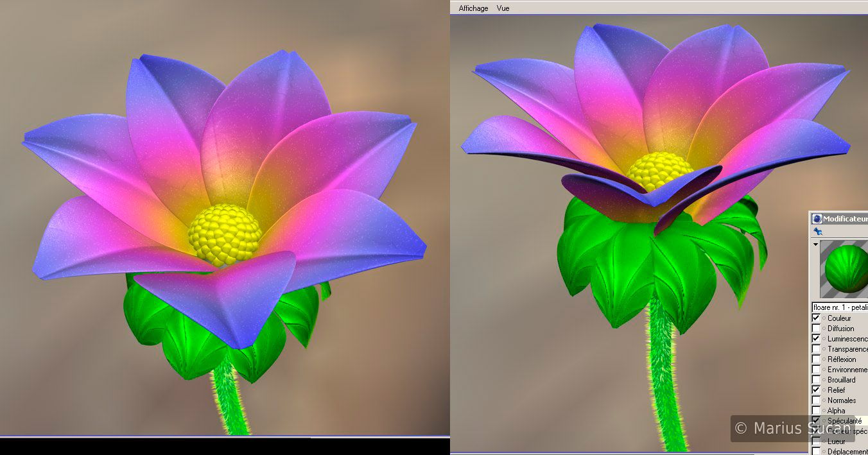Enable the Transparence channel checkbox
The height and width of the screenshot is (455, 868).
click(816, 348)
